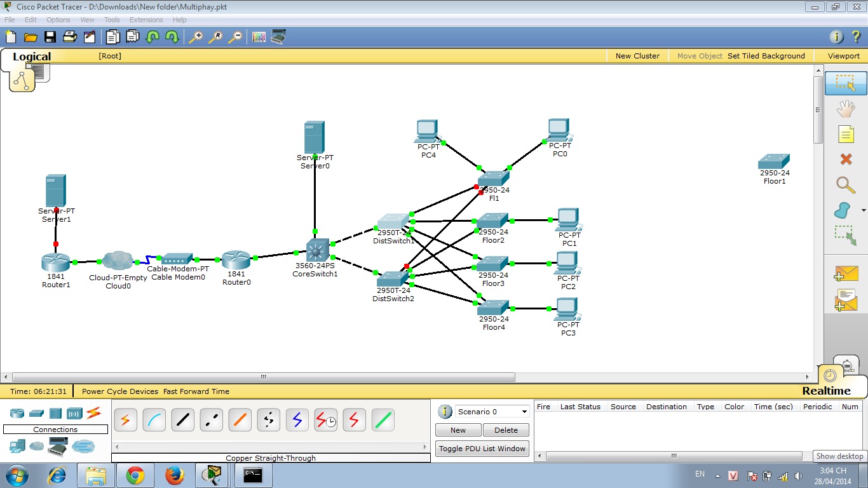Select WAN Emulation cloud category icon
Viewport: 868px width, 488px height.
click(37, 447)
